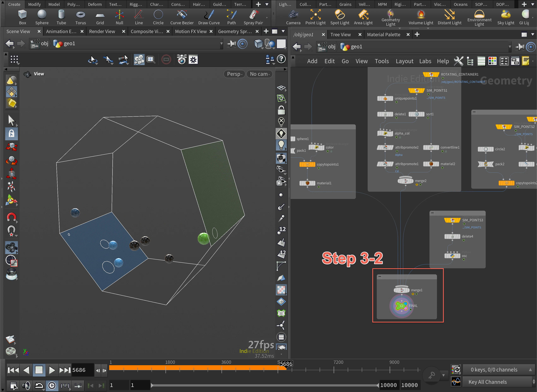
Task: Insert an Area Light
Action: (363, 17)
